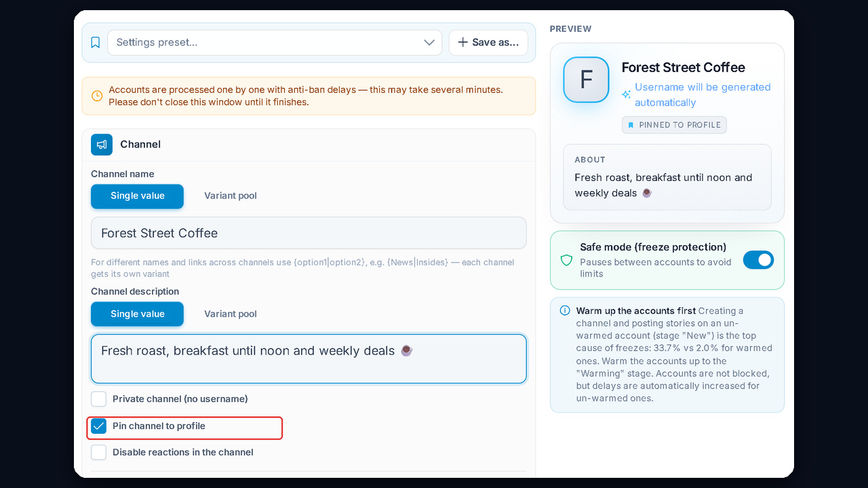Click the shield icon in Safe mode

(566, 260)
